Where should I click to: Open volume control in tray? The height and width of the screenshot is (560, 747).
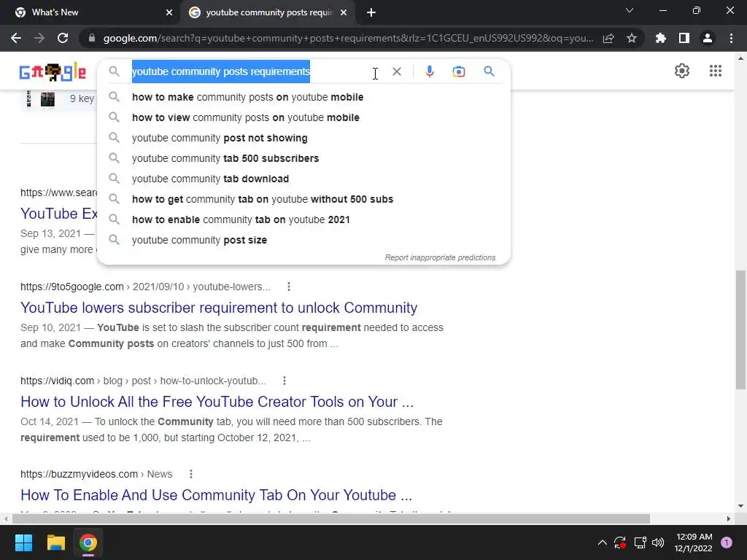coord(658,542)
